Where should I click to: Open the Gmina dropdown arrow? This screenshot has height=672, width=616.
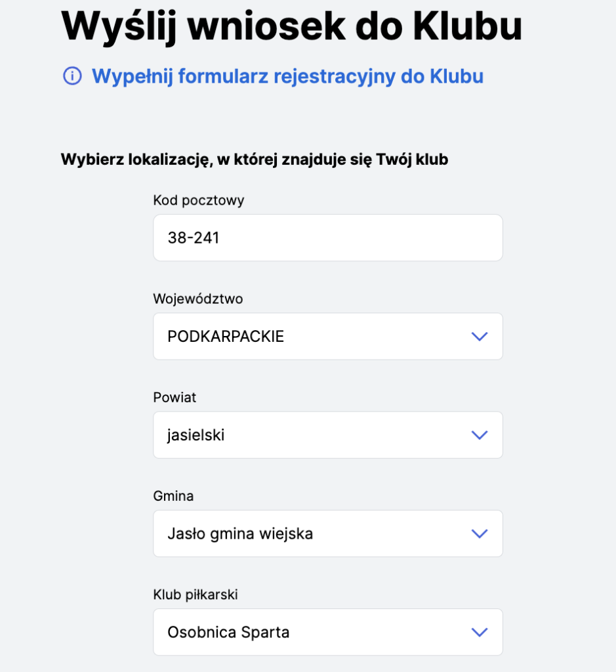pos(479,533)
